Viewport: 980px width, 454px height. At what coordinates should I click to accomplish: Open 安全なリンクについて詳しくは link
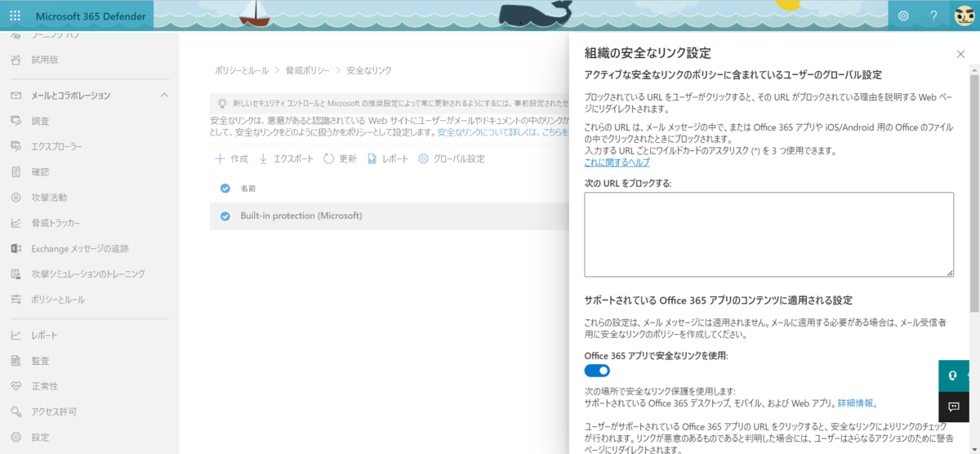click(503, 131)
